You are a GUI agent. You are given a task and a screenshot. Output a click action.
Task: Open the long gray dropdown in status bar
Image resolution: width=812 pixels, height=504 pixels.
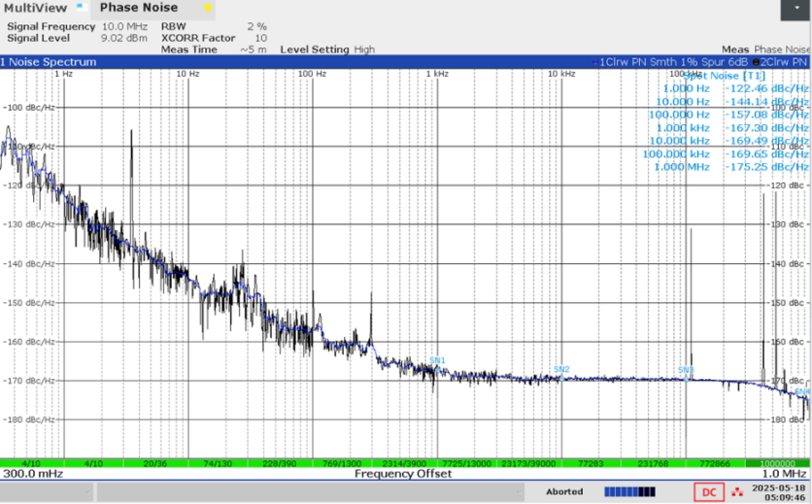point(311,491)
